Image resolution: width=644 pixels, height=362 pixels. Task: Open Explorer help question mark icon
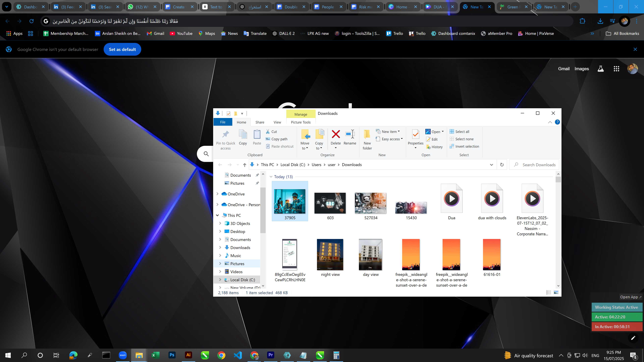click(557, 122)
